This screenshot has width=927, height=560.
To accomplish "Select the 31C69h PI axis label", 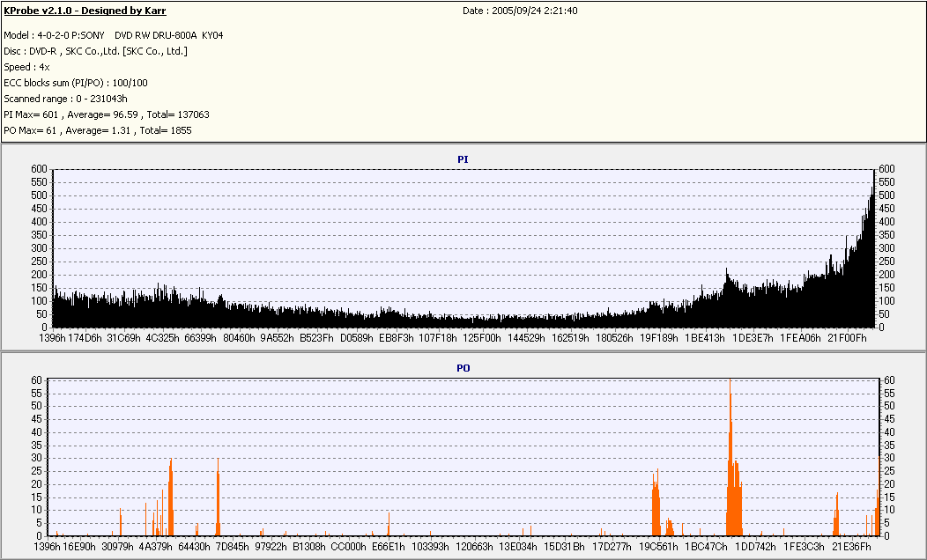I will [x=123, y=338].
